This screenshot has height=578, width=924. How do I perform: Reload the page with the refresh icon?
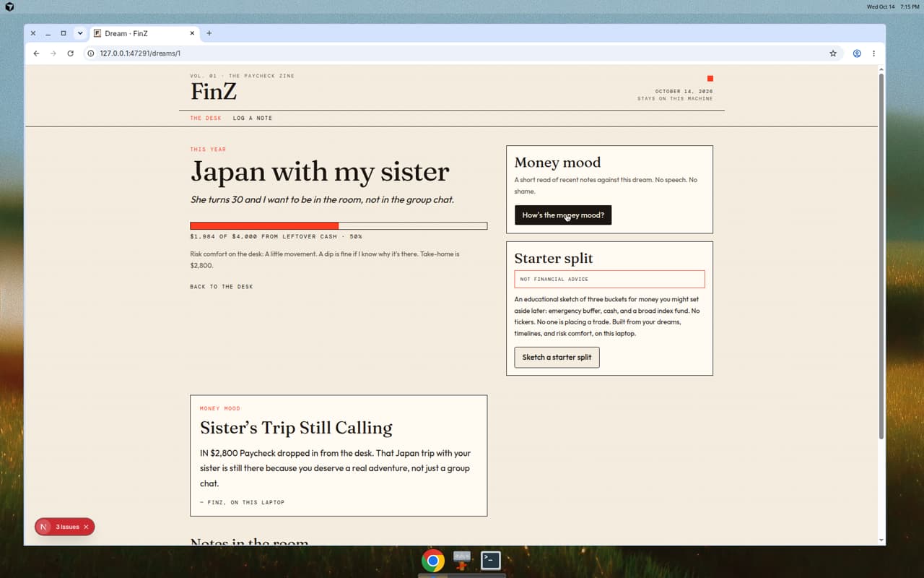pyautogui.click(x=70, y=53)
